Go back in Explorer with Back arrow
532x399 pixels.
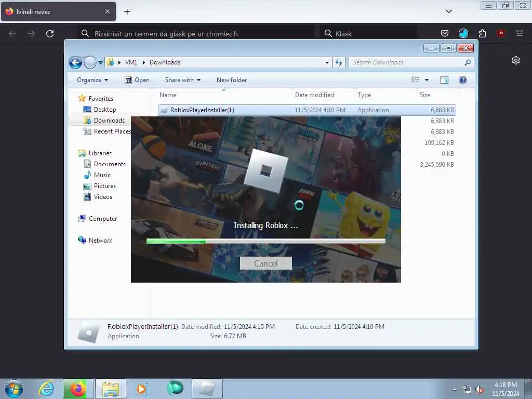(x=75, y=62)
